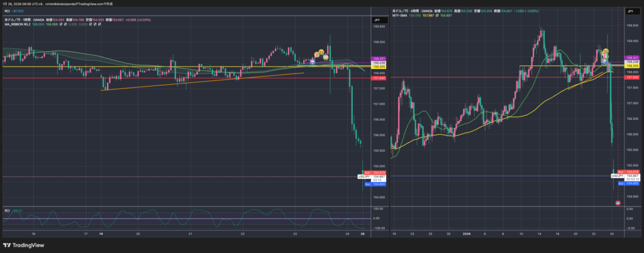Toggle the MTF-SMA indicator legend

pyautogui.click(x=402, y=16)
